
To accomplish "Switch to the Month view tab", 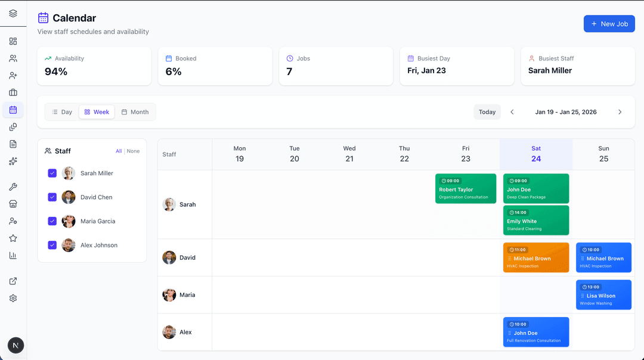I will 135,111.
